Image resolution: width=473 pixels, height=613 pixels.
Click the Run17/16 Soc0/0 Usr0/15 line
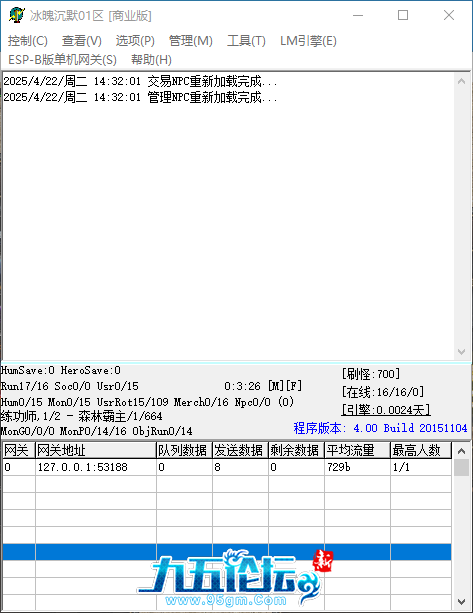(x=70, y=386)
